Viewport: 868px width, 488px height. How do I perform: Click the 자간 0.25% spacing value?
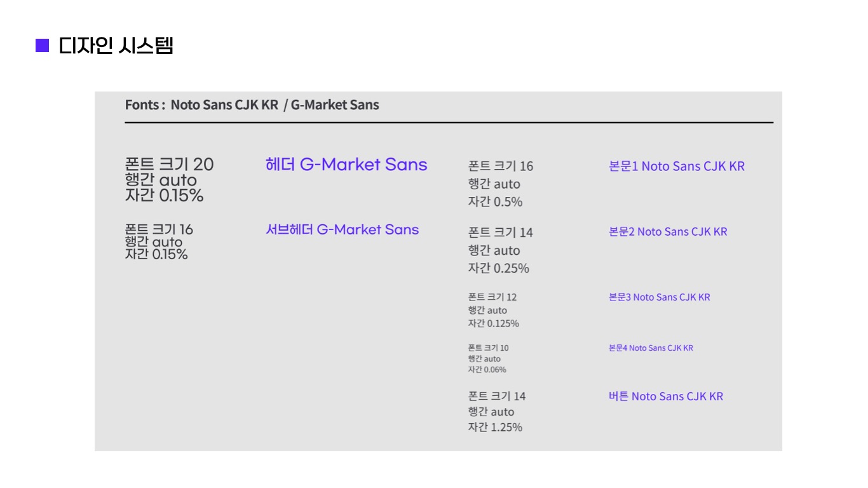pyautogui.click(x=498, y=268)
